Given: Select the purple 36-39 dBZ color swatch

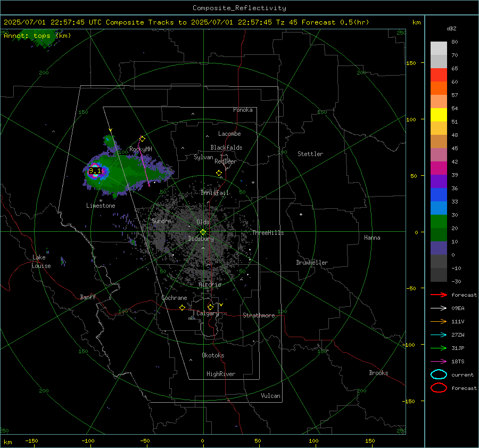Looking at the screenshot, I should pos(439,182).
